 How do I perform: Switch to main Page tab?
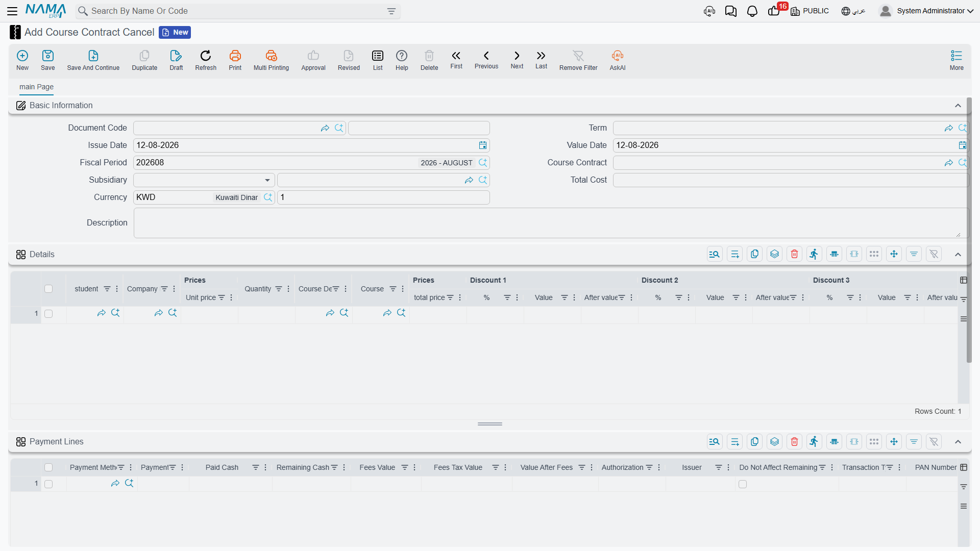36,87
